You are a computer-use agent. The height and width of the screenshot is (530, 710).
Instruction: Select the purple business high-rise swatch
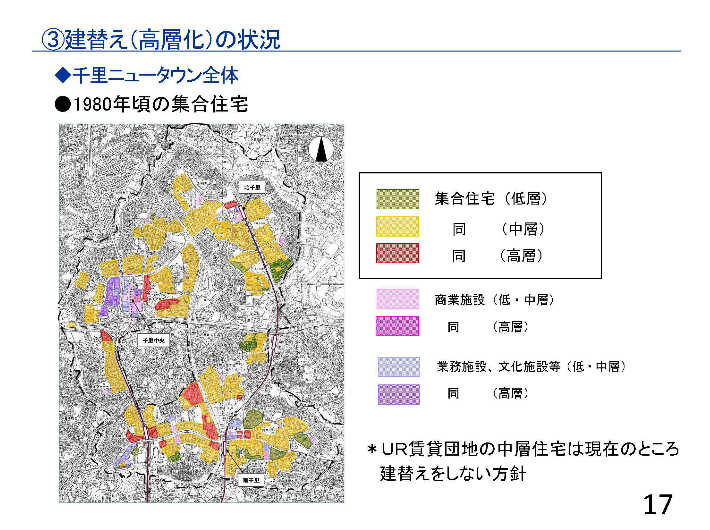[x=397, y=394]
